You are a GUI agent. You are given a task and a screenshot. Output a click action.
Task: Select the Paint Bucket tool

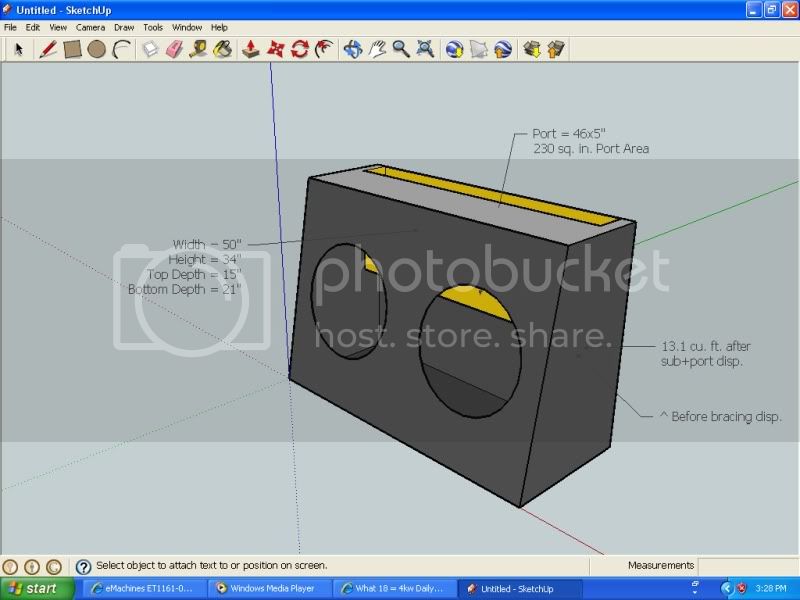point(222,49)
